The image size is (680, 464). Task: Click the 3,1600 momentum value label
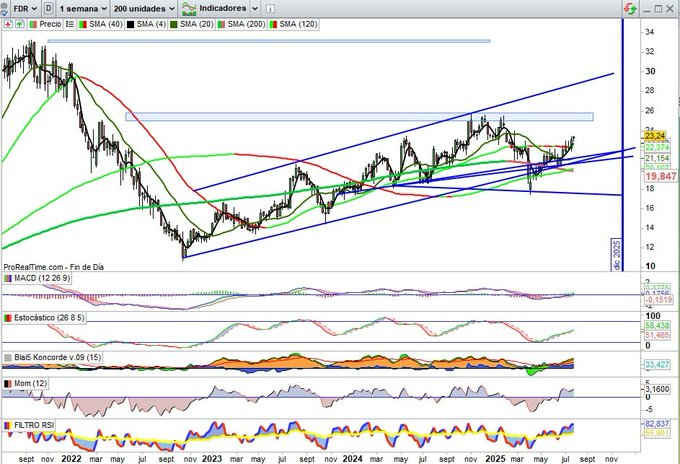[x=657, y=389]
